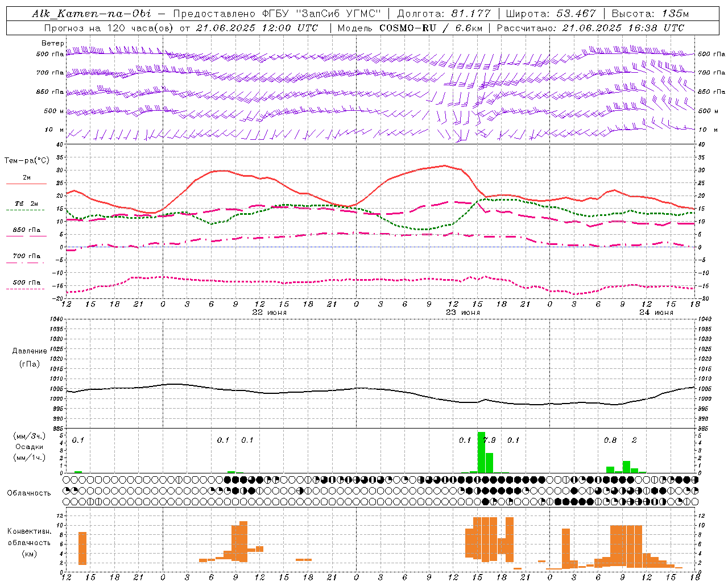
Task: Click the "Долгота: 81.177" header value
Action: pyautogui.click(x=444, y=14)
